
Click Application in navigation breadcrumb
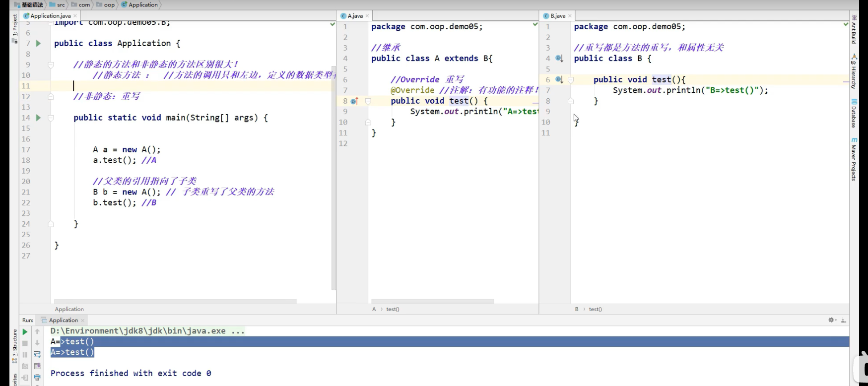[x=140, y=4]
